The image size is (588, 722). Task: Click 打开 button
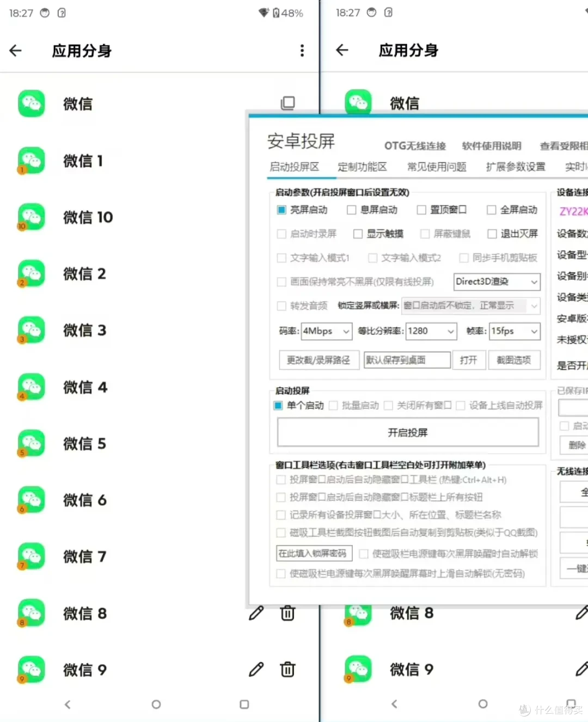(468, 360)
